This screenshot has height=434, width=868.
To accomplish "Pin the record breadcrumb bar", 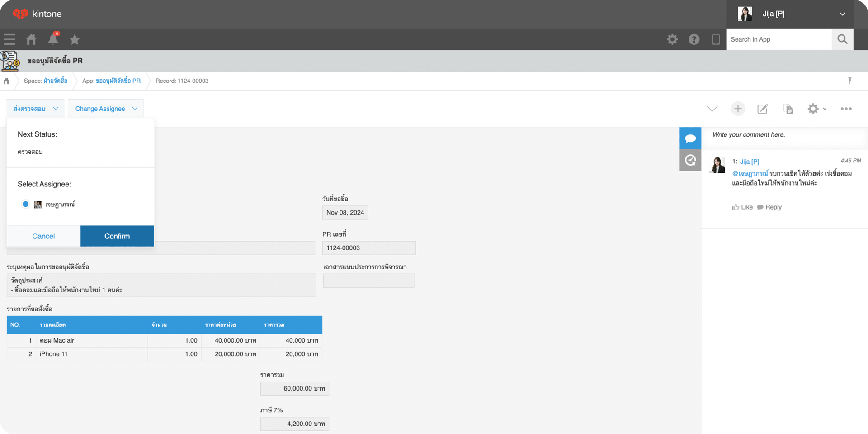I will click(850, 81).
